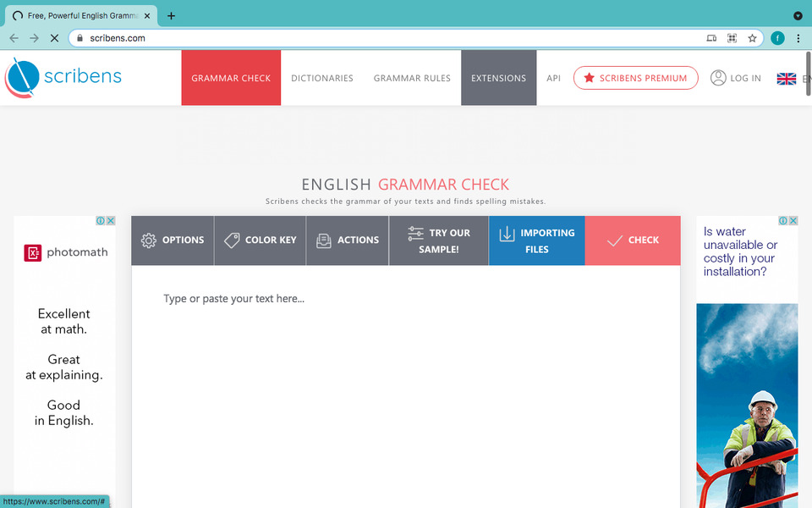Click the Try Our Sample icon

(417, 233)
